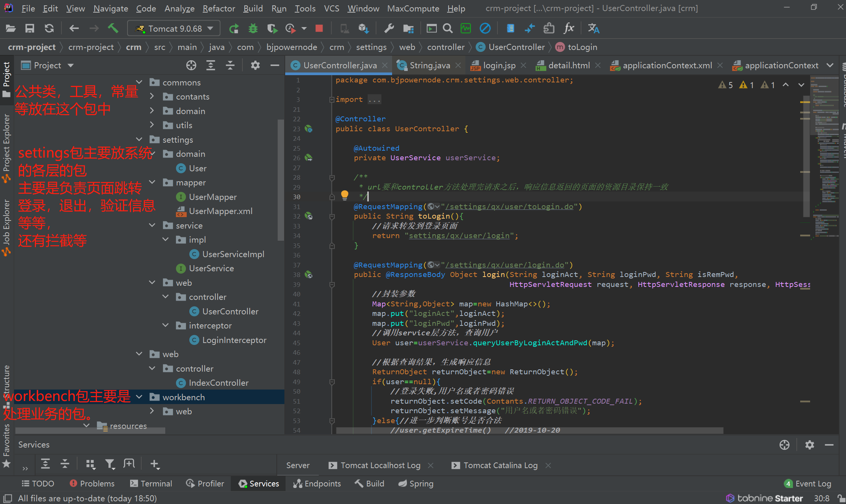
Task: Click the Build project hammer icon
Action: pyautogui.click(x=113, y=28)
